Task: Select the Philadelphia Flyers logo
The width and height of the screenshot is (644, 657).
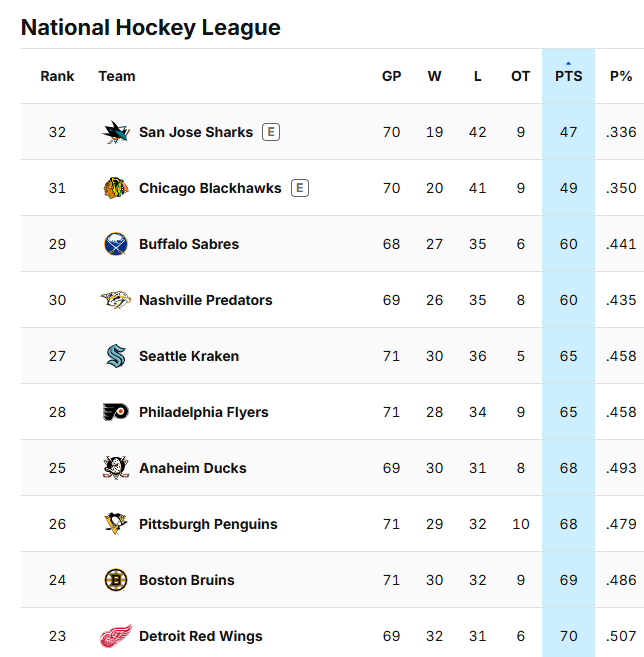Action: tap(116, 412)
